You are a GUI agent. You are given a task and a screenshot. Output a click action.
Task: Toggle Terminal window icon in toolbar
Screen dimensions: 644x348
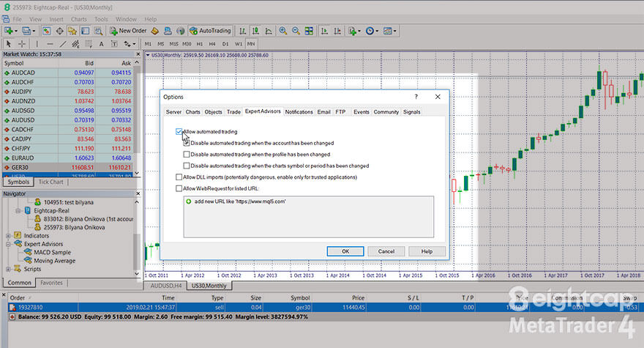(x=85, y=31)
